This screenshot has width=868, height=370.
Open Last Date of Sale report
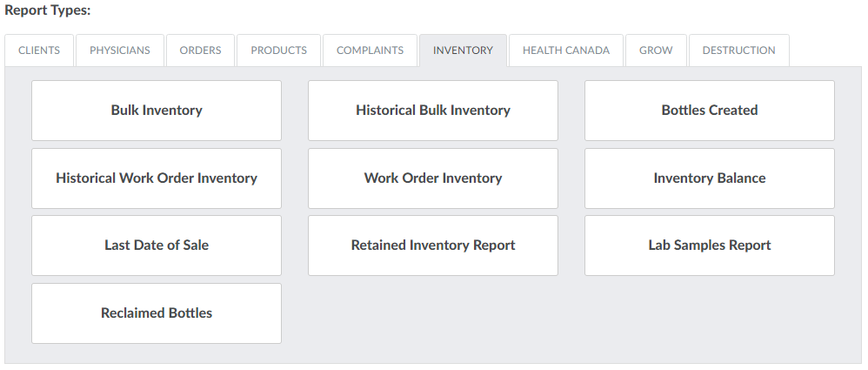[157, 246]
